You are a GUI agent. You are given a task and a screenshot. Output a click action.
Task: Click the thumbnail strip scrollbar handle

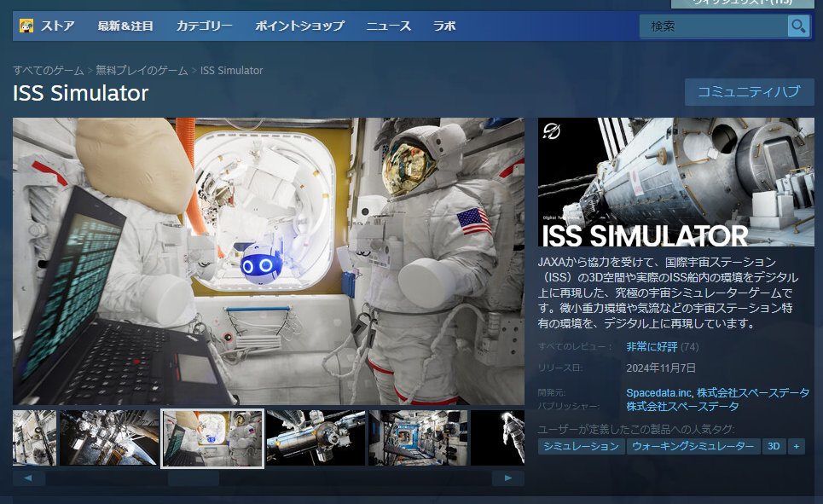193,478
